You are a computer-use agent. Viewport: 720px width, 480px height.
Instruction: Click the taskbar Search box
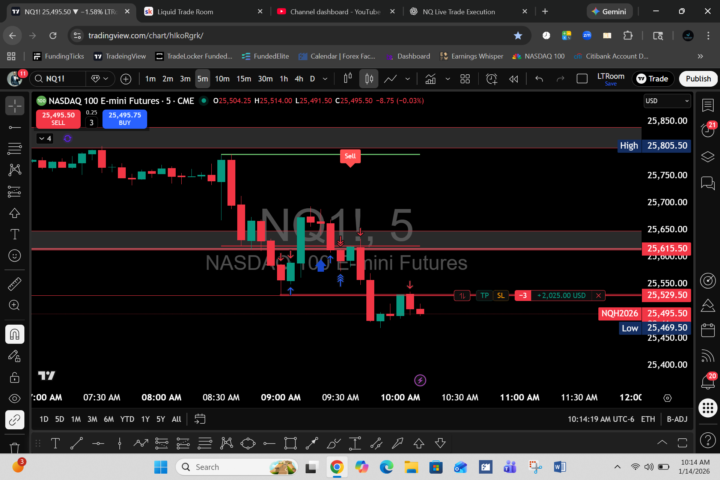coord(236,467)
